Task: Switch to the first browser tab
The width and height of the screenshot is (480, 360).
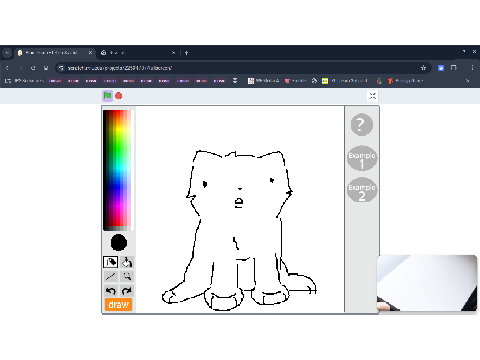Action: pyautogui.click(x=54, y=53)
